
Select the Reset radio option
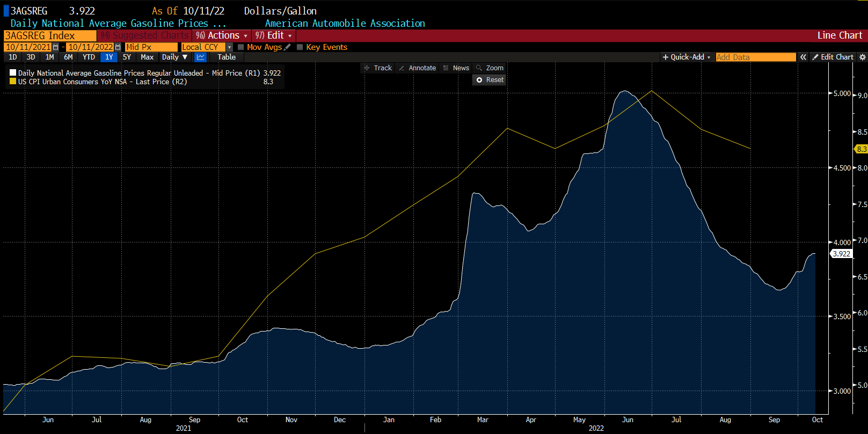479,80
